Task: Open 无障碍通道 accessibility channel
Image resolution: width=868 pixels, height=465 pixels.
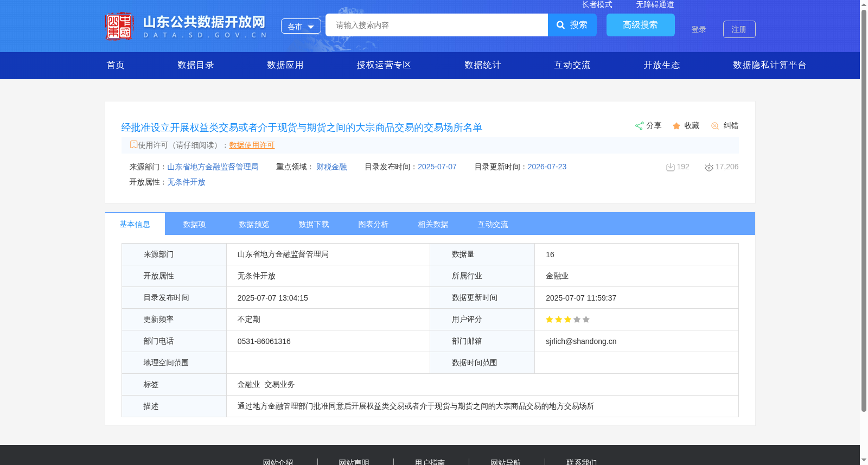Action: (655, 4)
